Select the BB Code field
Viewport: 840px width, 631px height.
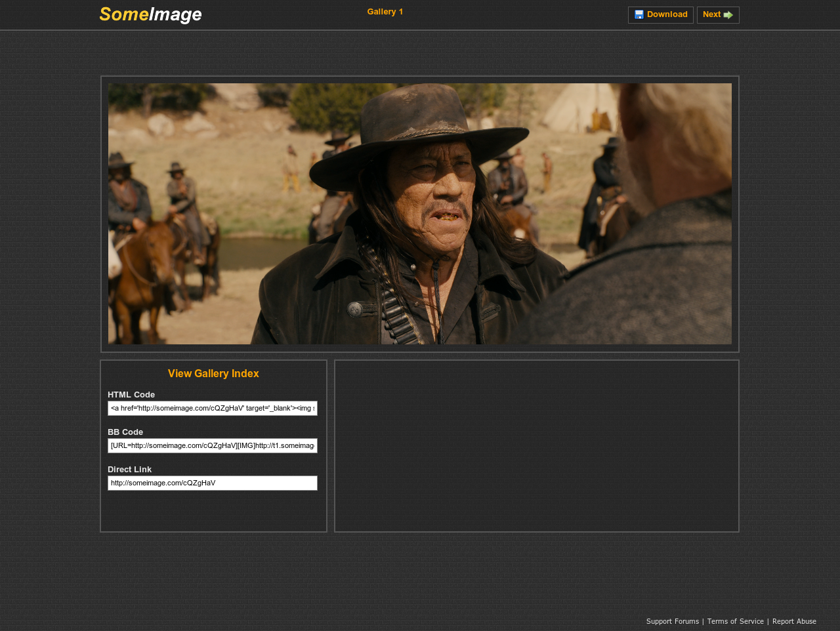click(213, 445)
